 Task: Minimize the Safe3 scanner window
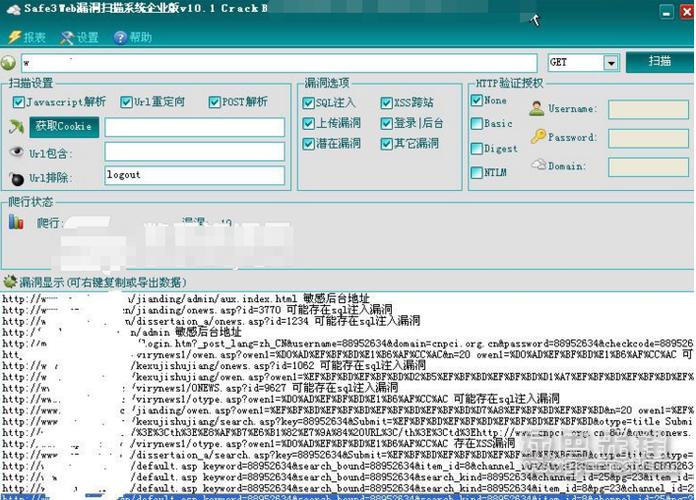666,12
